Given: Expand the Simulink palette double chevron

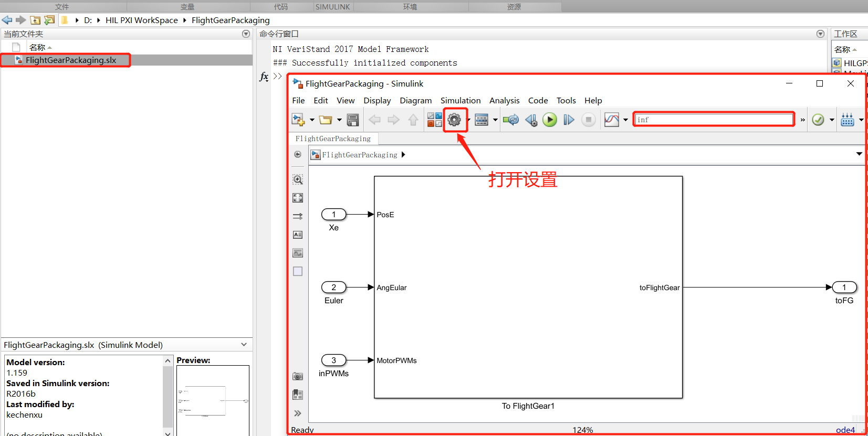Looking at the screenshot, I should (x=298, y=413).
